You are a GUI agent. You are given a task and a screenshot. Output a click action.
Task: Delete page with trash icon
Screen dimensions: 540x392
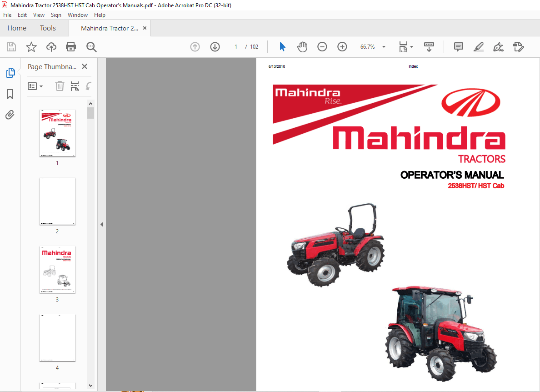click(60, 86)
